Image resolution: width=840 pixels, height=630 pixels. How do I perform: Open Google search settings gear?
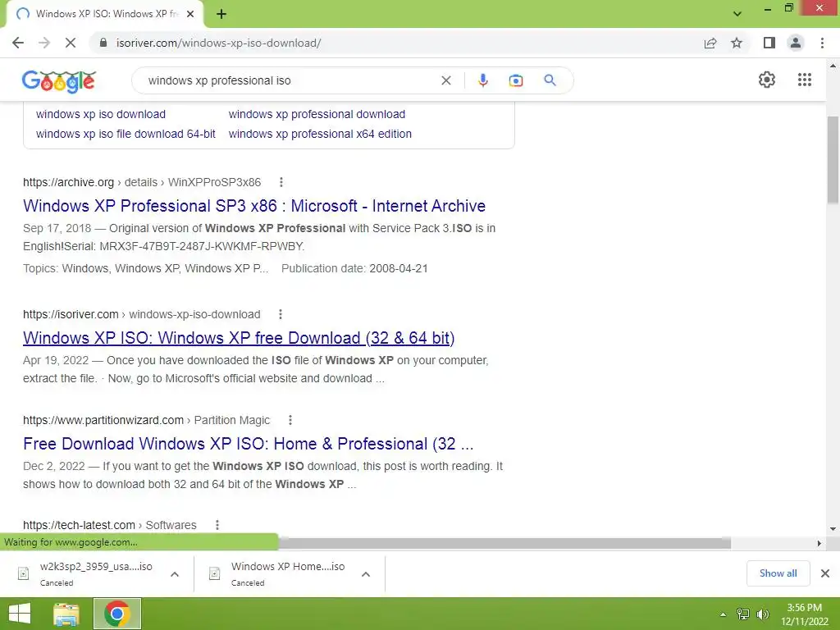pos(767,80)
